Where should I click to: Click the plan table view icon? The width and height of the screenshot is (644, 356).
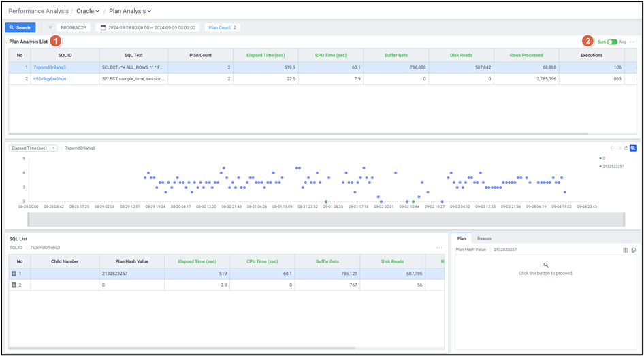coord(626,250)
